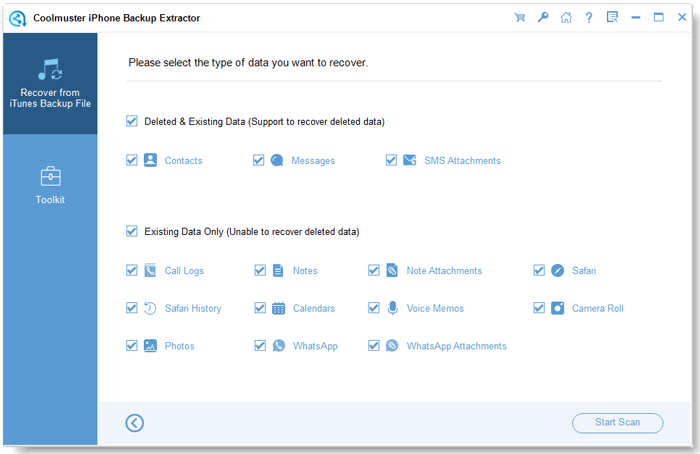Open help via the question mark icon
700x454 pixels.
point(589,17)
